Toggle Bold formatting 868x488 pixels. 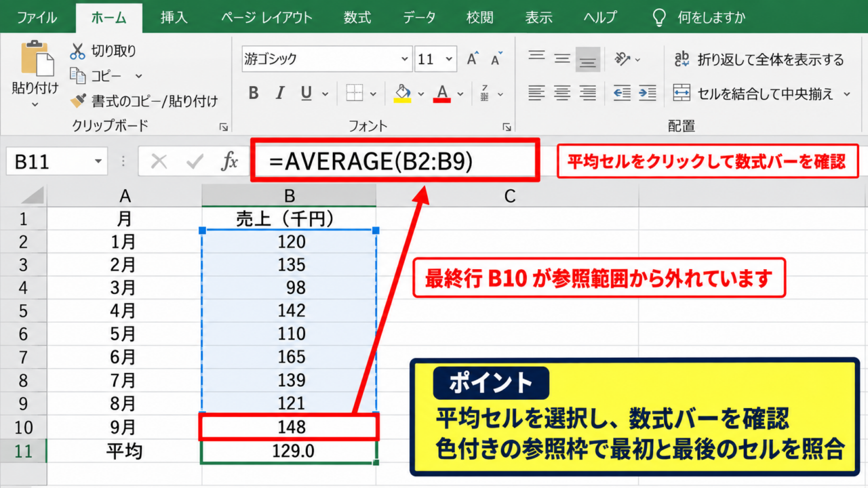(x=254, y=93)
